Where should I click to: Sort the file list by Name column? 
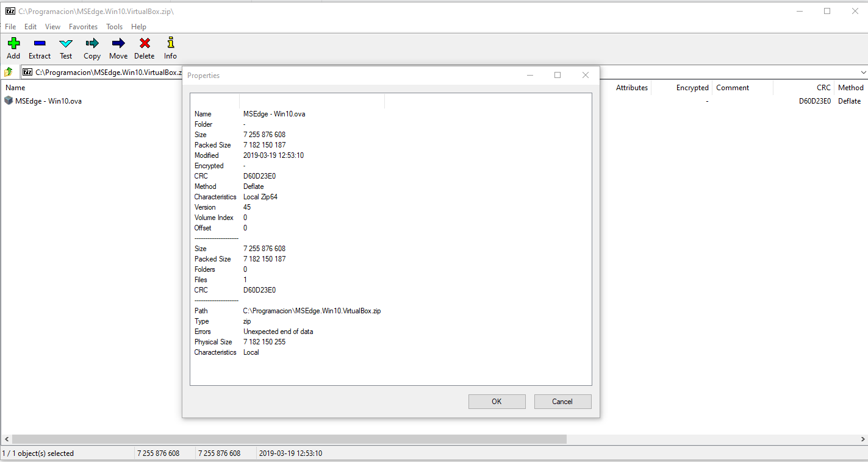[x=15, y=88]
